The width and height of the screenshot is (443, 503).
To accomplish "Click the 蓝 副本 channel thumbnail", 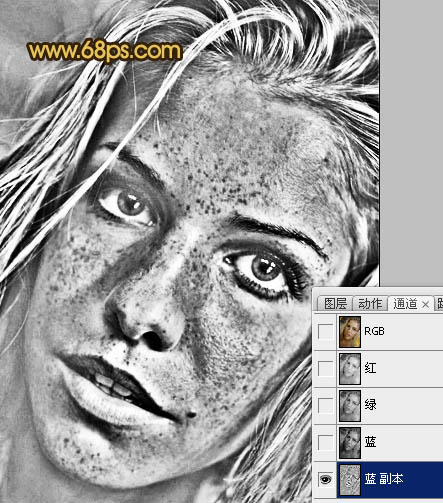I will coord(350,480).
